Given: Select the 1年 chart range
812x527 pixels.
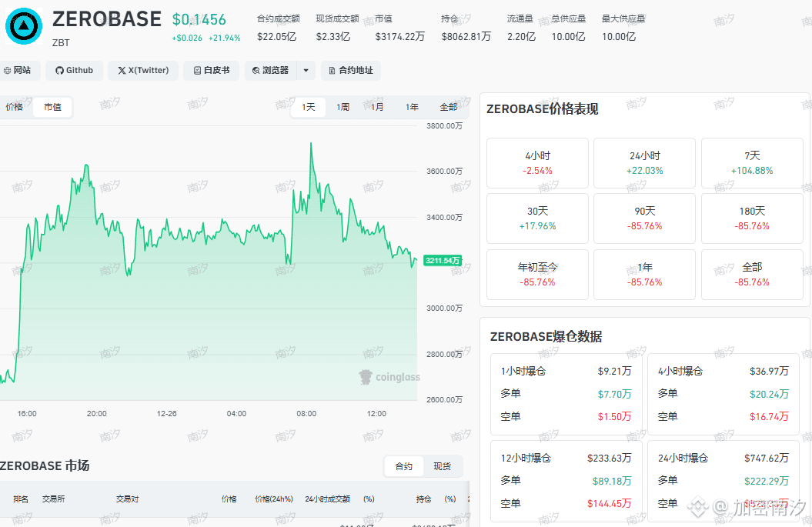Looking at the screenshot, I should pos(412,107).
